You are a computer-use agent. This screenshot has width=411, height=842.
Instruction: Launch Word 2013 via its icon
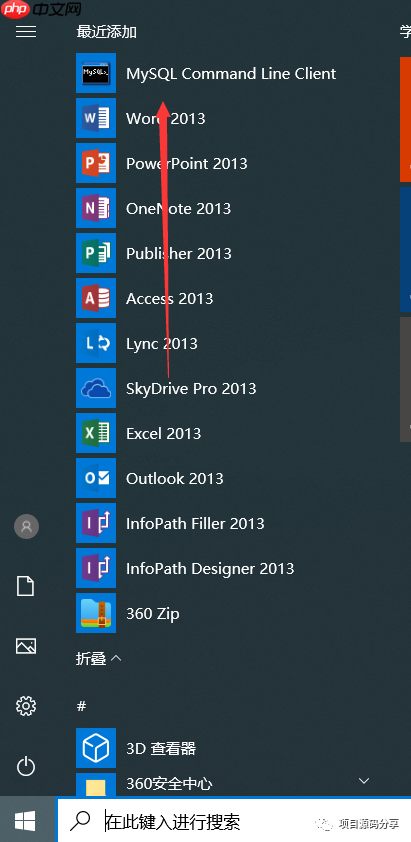click(x=96, y=118)
